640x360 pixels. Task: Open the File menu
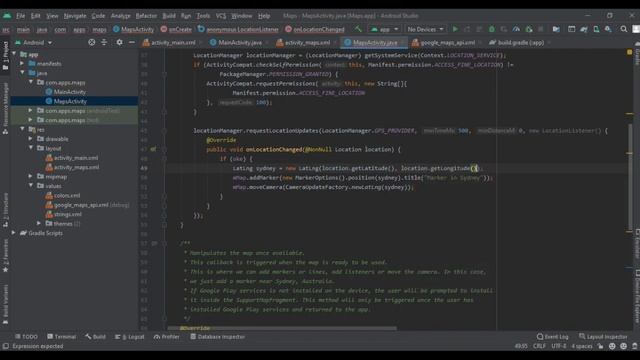click(x=20, y=16)
